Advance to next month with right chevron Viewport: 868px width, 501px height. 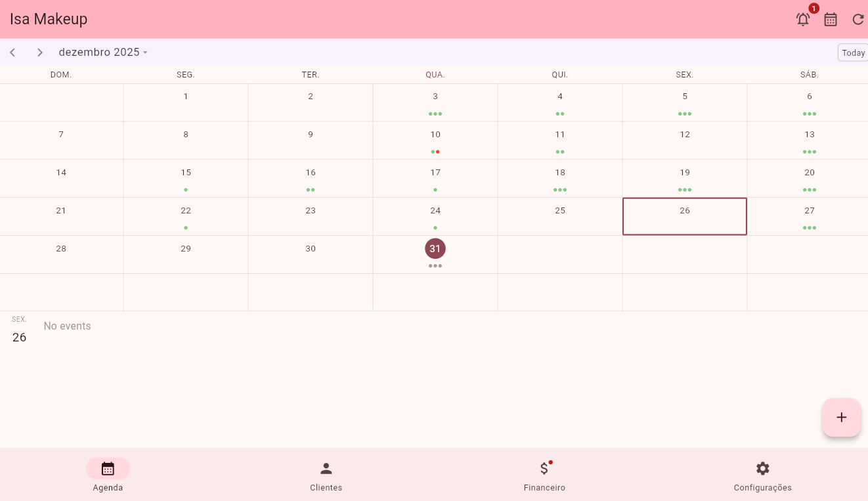click(x=40, y=53)
